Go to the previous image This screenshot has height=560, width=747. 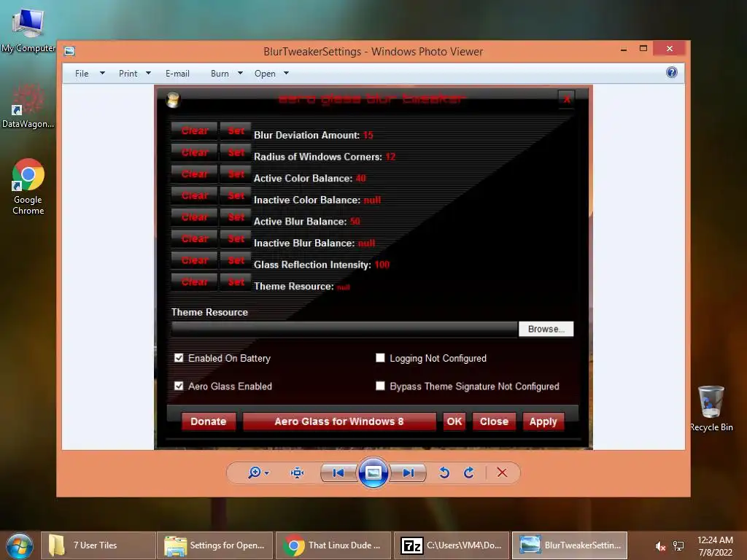[338, 472]
